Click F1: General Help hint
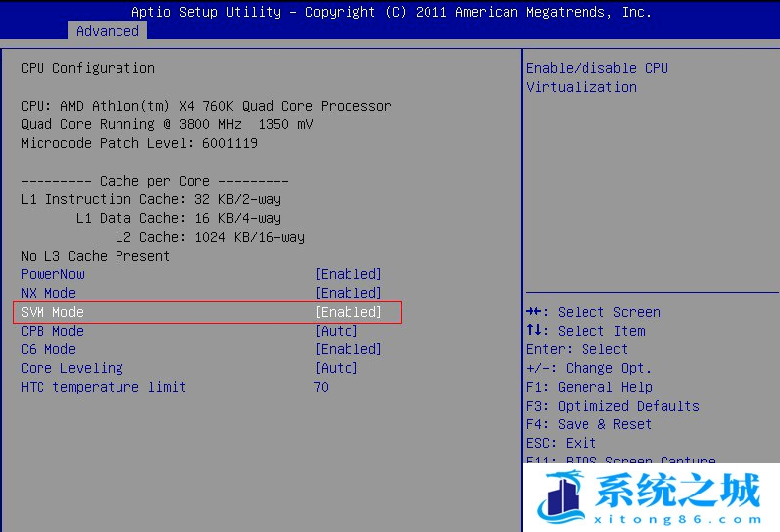The width and height of the screenshot is (780, 532). (x=589, y=387)
